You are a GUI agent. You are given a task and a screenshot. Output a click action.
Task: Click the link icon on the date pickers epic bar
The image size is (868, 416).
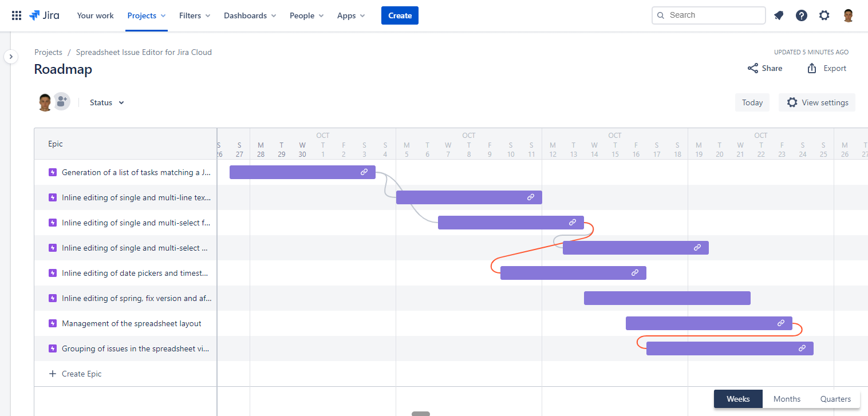(635, 273)
